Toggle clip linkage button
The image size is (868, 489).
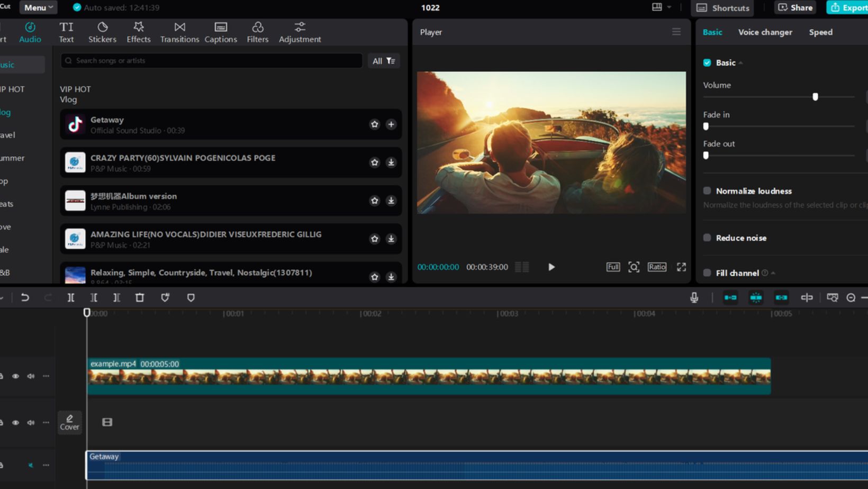[781, 297]
